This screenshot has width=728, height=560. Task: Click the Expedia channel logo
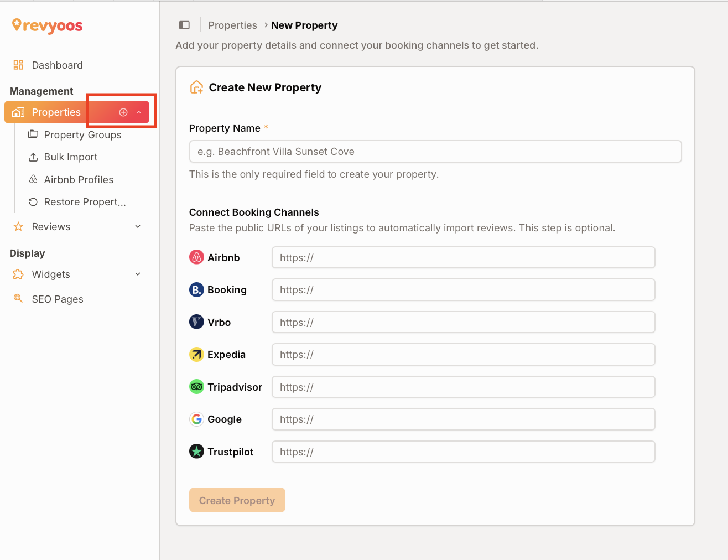pyautogui.click(x=196, y=354)
